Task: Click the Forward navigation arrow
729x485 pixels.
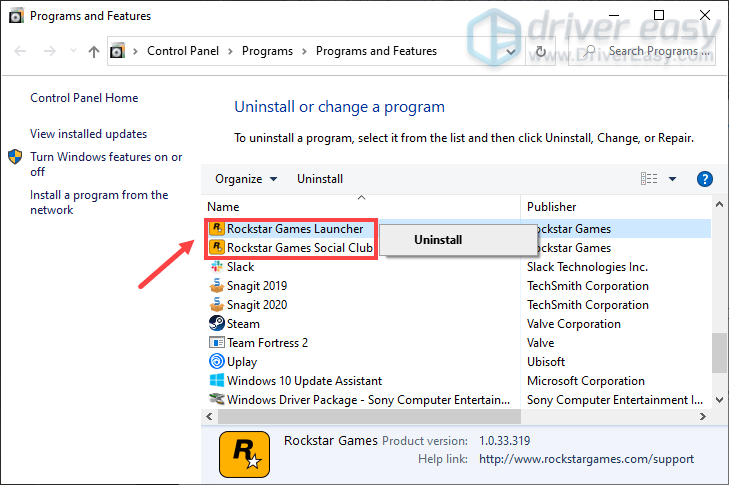Action: (x=50, y=51)
